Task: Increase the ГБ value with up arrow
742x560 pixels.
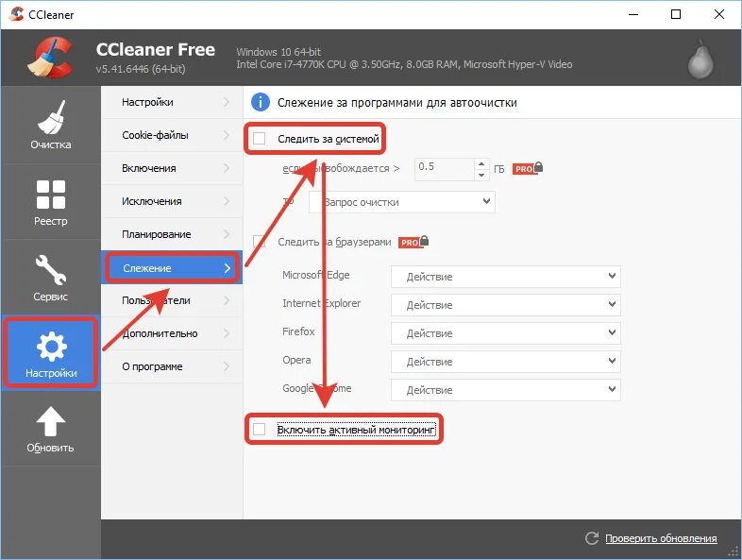Action: (481, 163)
